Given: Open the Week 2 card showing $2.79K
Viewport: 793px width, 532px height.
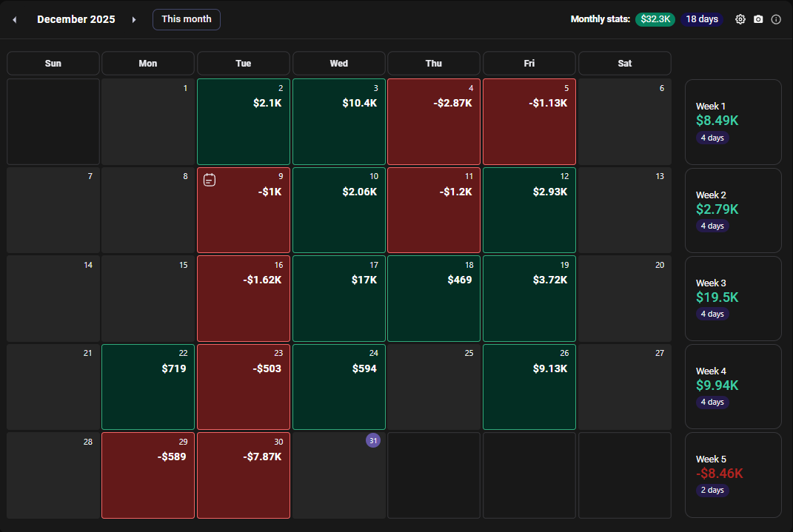Looking at the screenshot, I should coord(732,210).
